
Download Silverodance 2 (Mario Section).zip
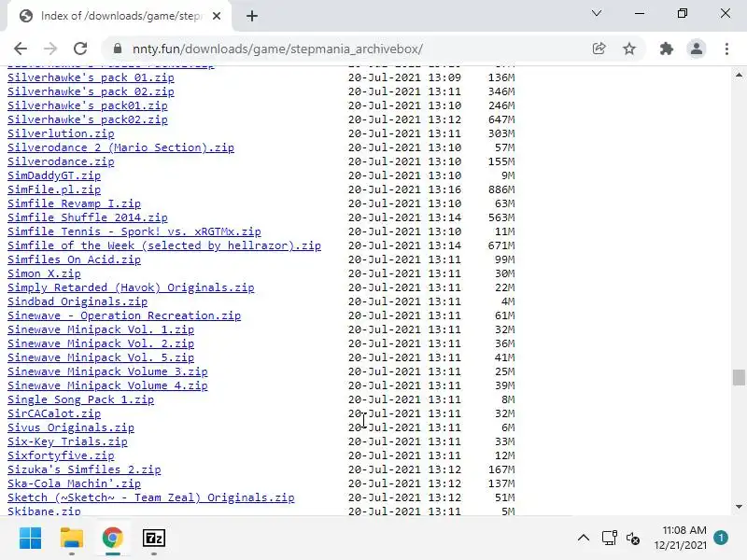pyautogui.click(x=120, y=147)
